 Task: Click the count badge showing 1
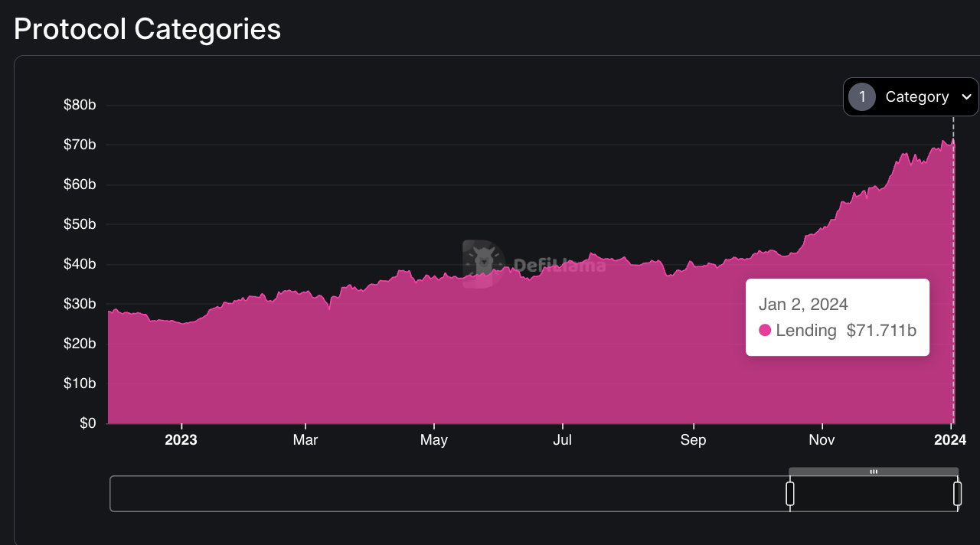[x=862, y=97]
